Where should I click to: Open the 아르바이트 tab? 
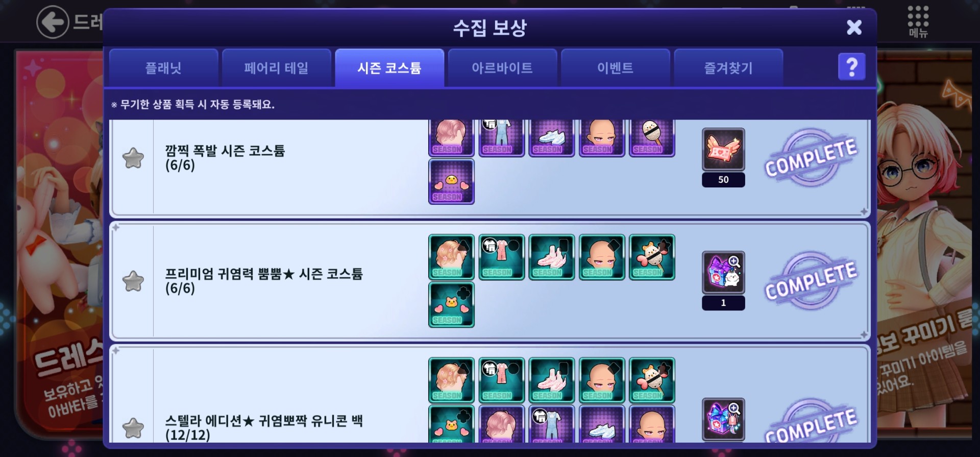pos(502,68)
